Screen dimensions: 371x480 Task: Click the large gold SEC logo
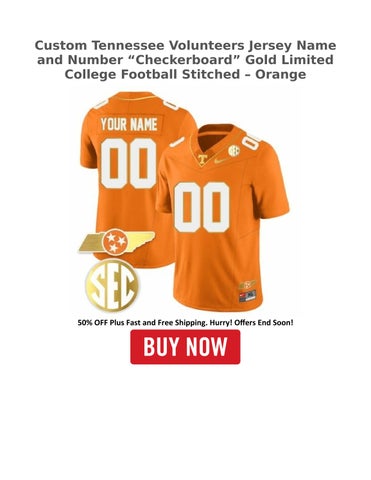[112, 286]
